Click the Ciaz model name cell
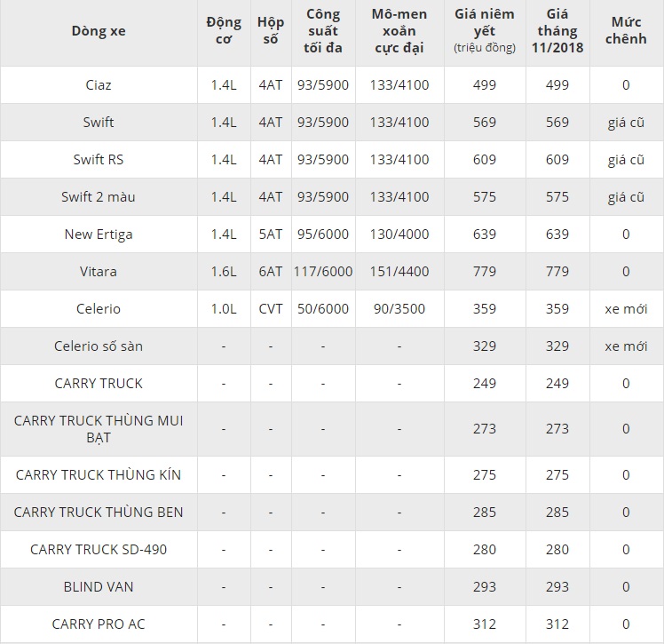 [99, 85]
